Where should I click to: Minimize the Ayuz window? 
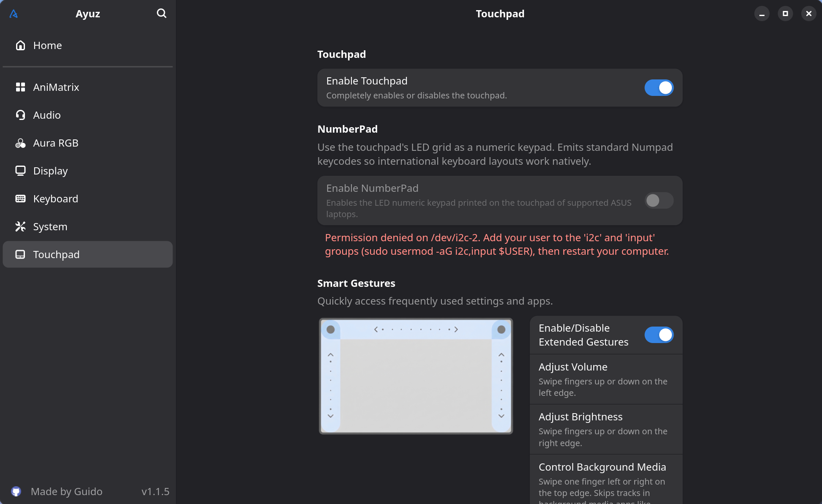click(x=762, y=14)
